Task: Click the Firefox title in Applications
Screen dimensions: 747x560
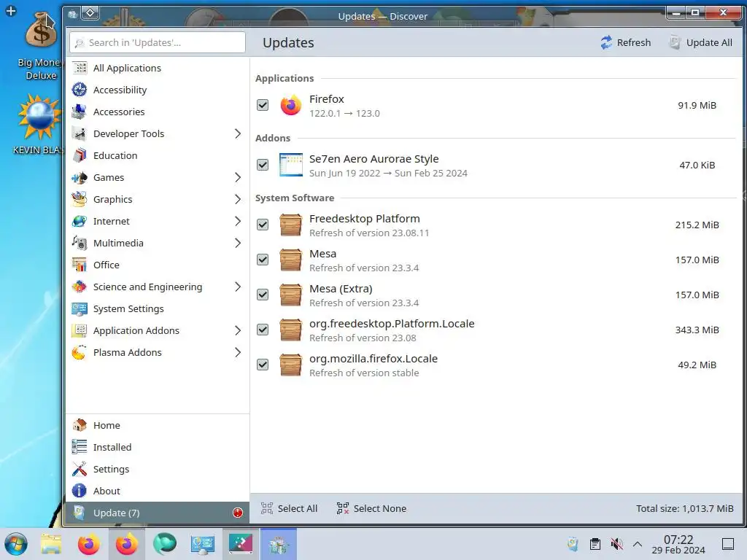Action: tap(327, 99)
